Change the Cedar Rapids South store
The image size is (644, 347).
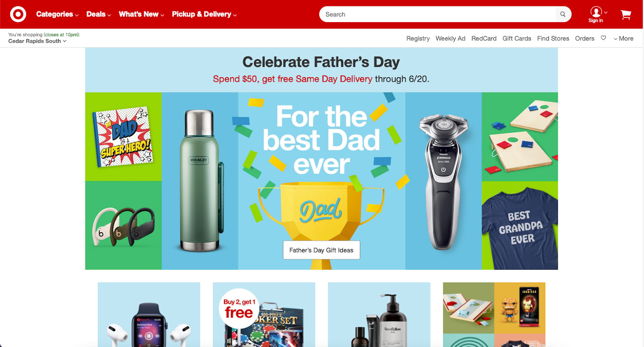tap(37, 41)
